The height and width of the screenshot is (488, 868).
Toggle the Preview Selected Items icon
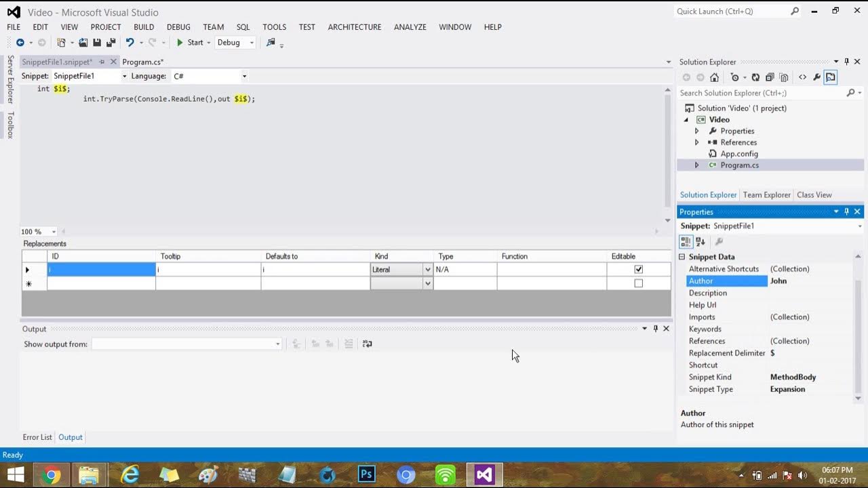click(x=831, y=77)
